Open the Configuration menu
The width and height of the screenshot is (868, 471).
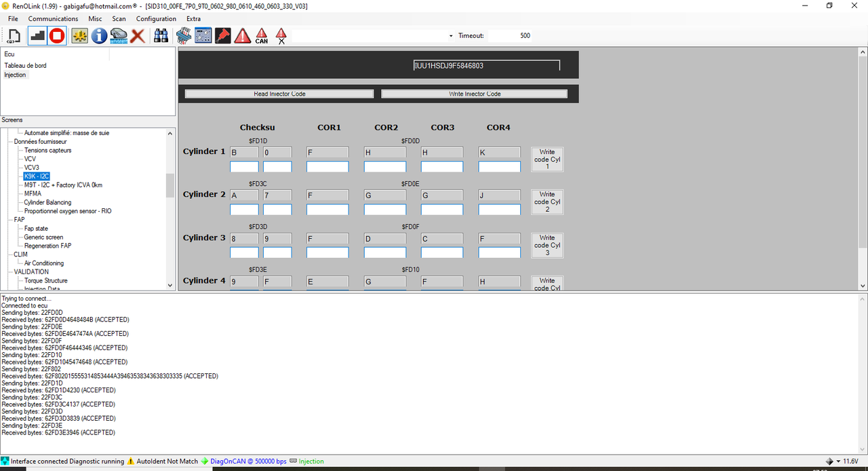click(x=156, y=19)
